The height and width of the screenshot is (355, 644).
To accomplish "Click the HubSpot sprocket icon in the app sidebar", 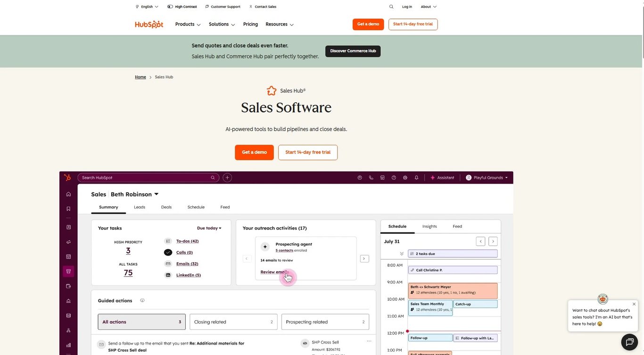I will pos(67,178).
